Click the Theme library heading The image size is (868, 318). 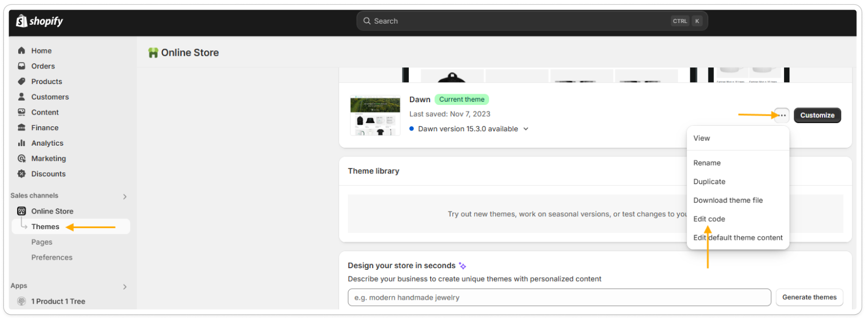point(374,171)
